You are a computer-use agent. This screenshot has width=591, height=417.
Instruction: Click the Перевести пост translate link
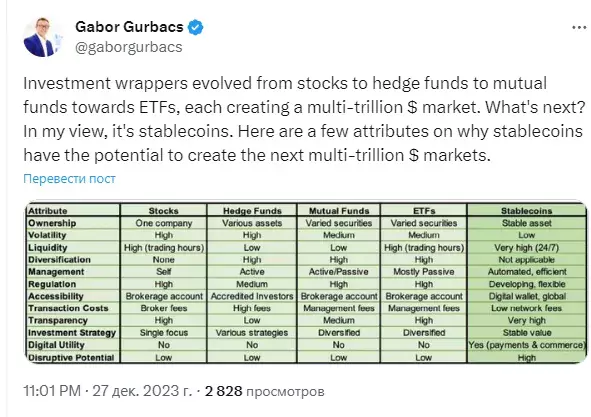[69, 178]
